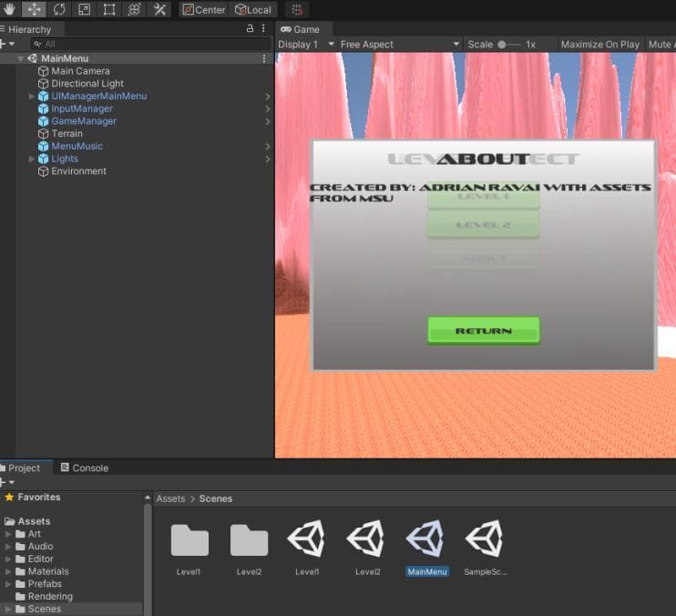Open Hierarchy panel options menu
Screen dimensions: 676x616
(x=263, y=28)
